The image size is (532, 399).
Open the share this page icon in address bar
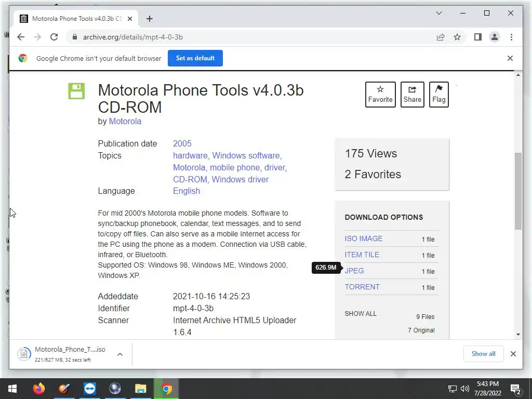441,37
